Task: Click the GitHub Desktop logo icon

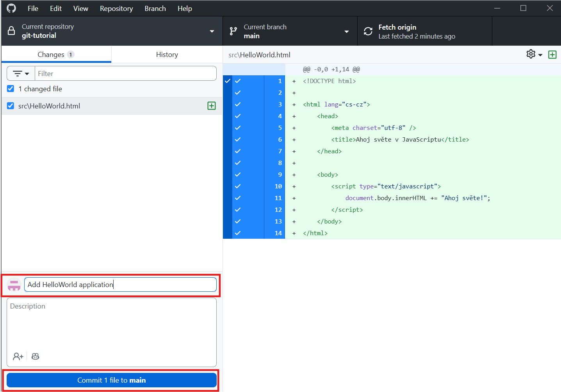Action: [11, 8]
